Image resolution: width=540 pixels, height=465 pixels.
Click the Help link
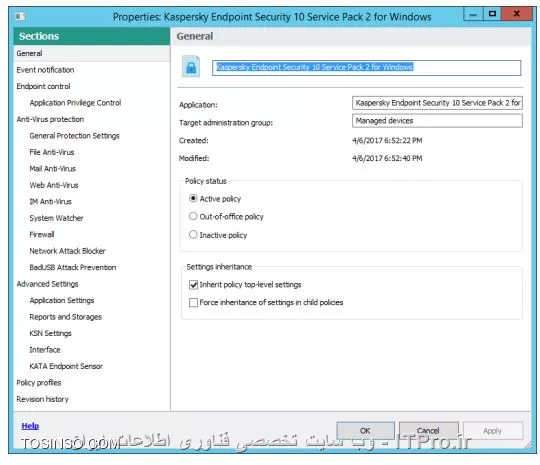tap(30, 426)
